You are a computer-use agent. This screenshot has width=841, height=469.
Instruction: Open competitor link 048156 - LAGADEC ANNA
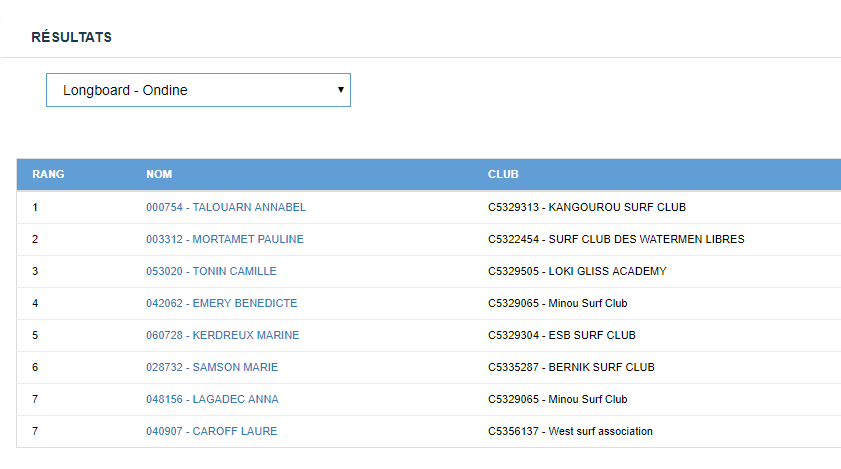click(x=212, y=399)
